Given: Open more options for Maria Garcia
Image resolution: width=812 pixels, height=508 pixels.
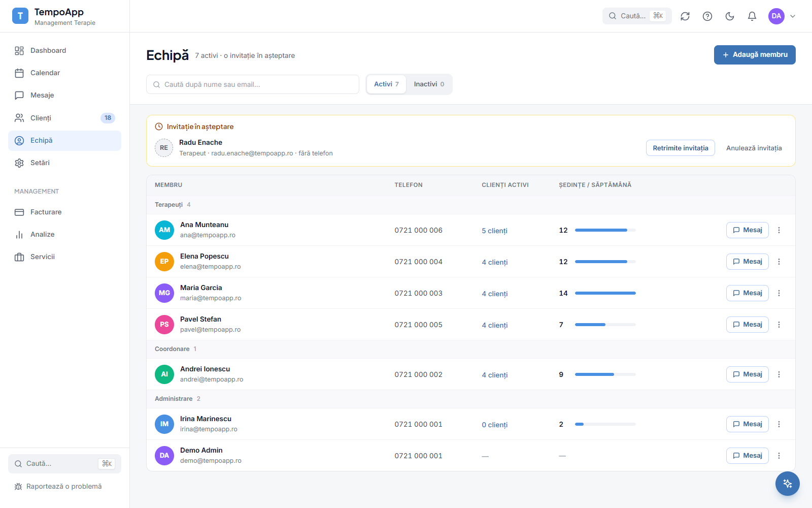Looking at the screenshot, I should [x=779, y=293].
